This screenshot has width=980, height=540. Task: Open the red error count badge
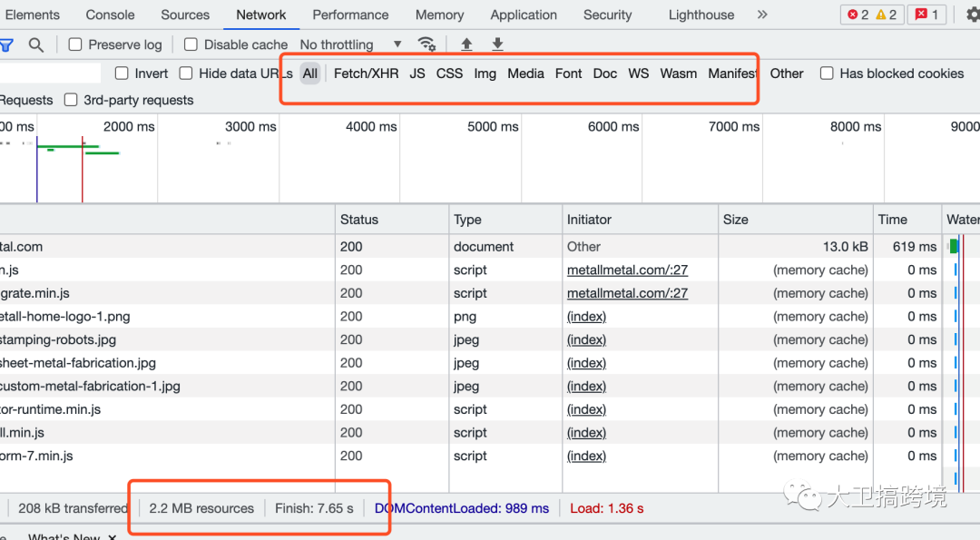(857, 15)
